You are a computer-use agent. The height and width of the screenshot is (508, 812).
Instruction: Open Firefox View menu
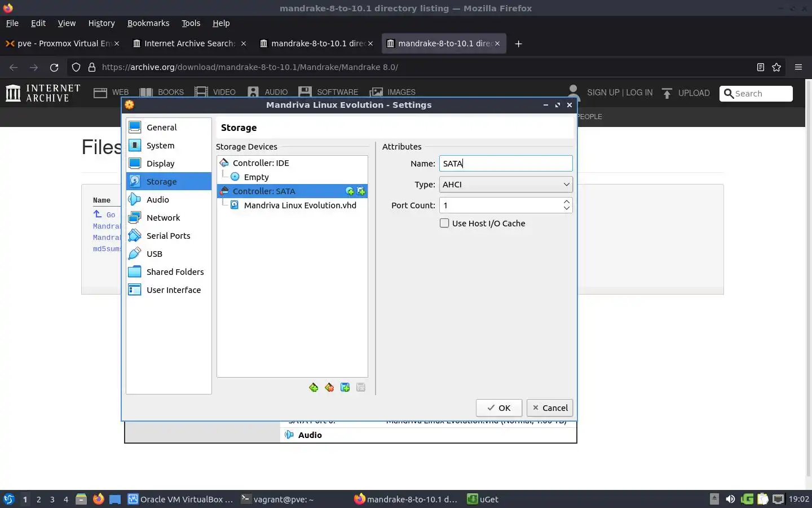pos(67,23)
